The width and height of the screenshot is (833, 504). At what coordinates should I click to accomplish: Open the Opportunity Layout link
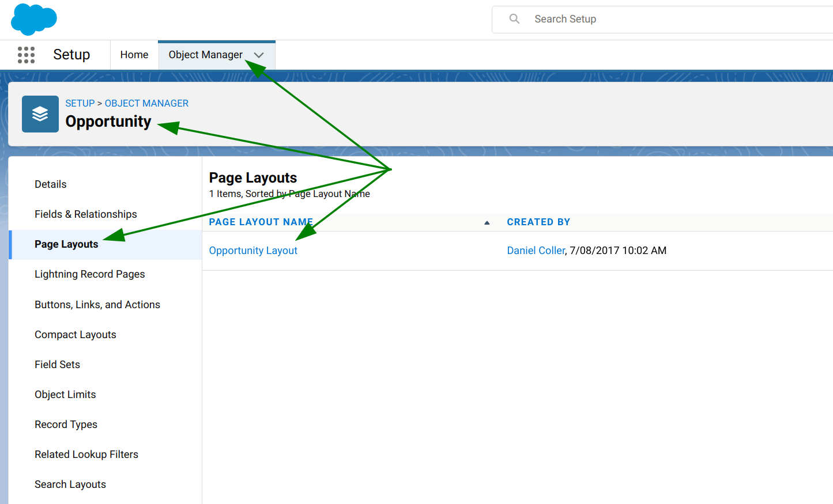pos(253,251)
